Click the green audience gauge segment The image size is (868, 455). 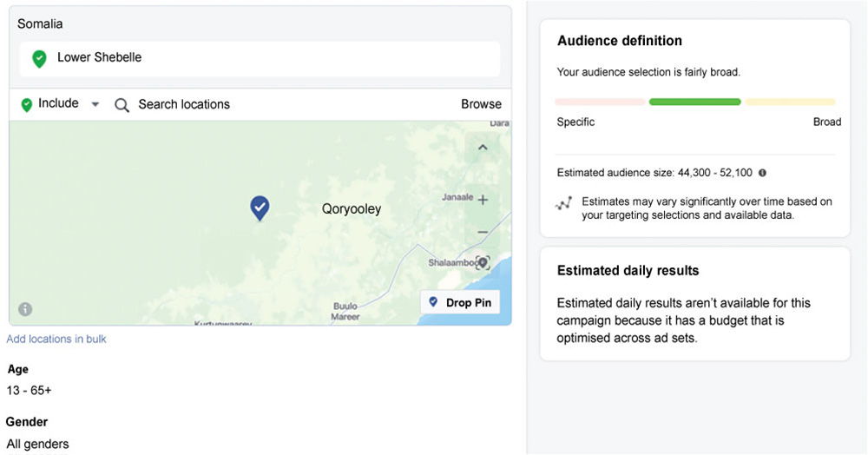coord(694,102)
